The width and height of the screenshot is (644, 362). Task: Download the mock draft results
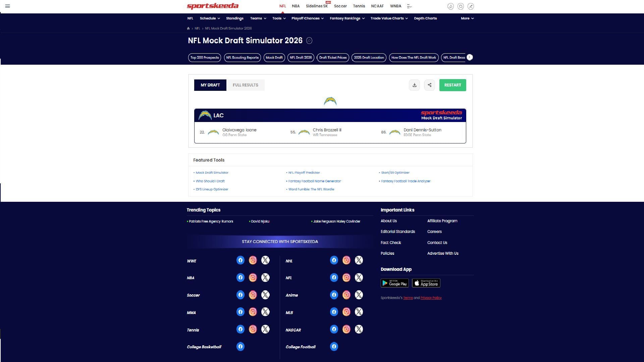414,85
